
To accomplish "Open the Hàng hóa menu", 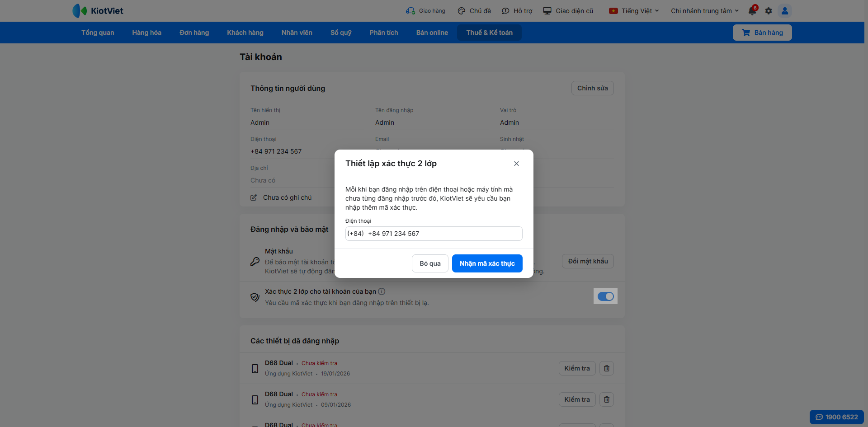I will pyautogui.click(x=146, y=33).
